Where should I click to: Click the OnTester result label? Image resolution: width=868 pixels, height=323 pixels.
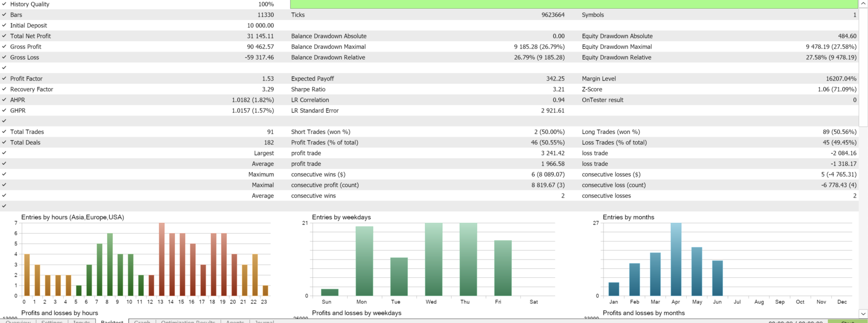603,100
